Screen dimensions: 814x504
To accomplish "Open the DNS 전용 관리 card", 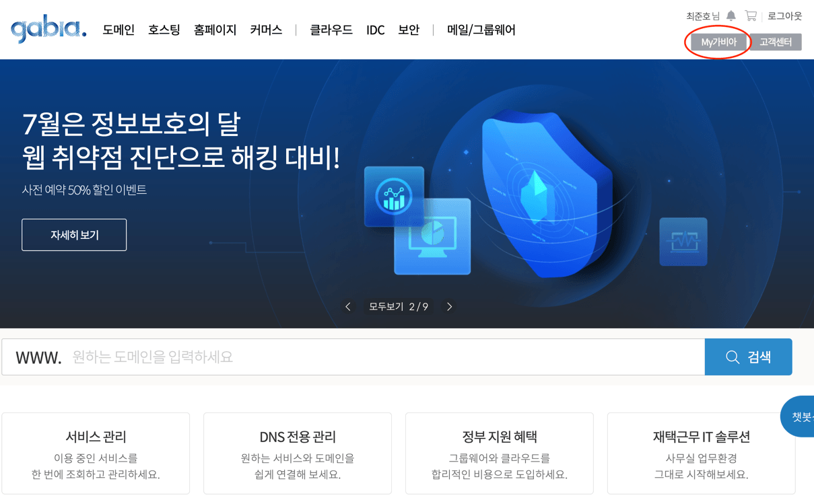I will (298, 454).
